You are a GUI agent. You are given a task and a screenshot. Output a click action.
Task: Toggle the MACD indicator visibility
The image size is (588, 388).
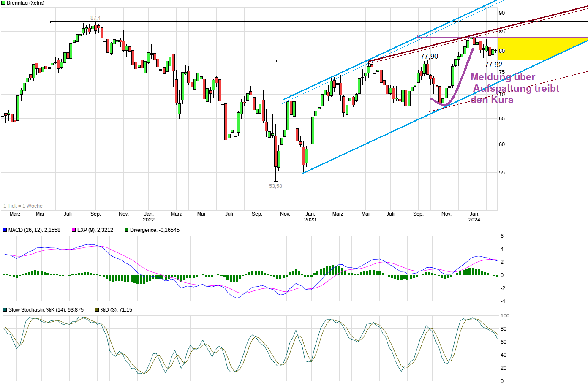coord(4,230)
